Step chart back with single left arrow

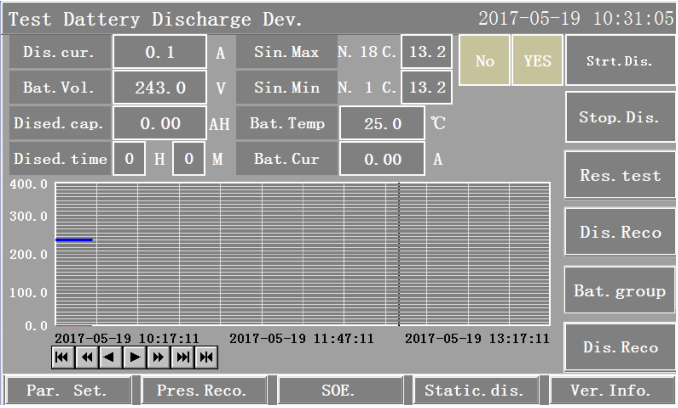(110, 356)
